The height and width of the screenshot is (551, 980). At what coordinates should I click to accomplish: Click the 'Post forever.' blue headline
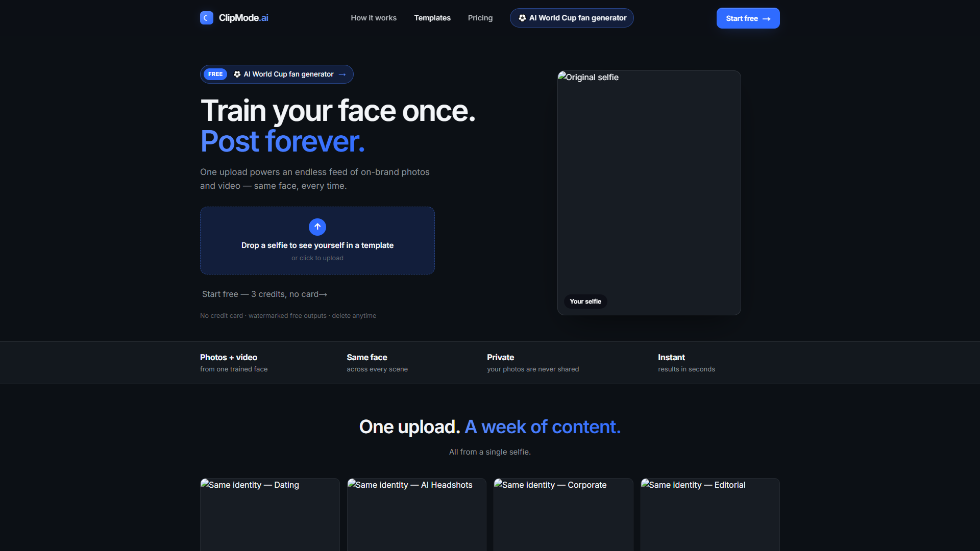coord(283,141)
